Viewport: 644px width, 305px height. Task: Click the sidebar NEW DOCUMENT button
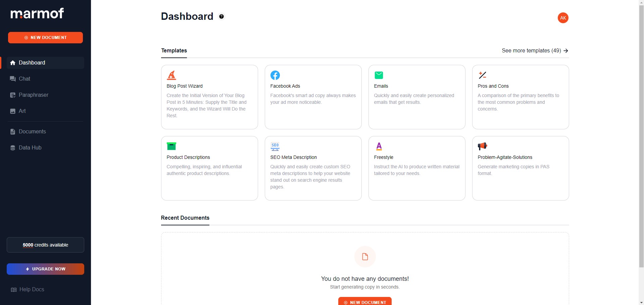pos(45,38)
